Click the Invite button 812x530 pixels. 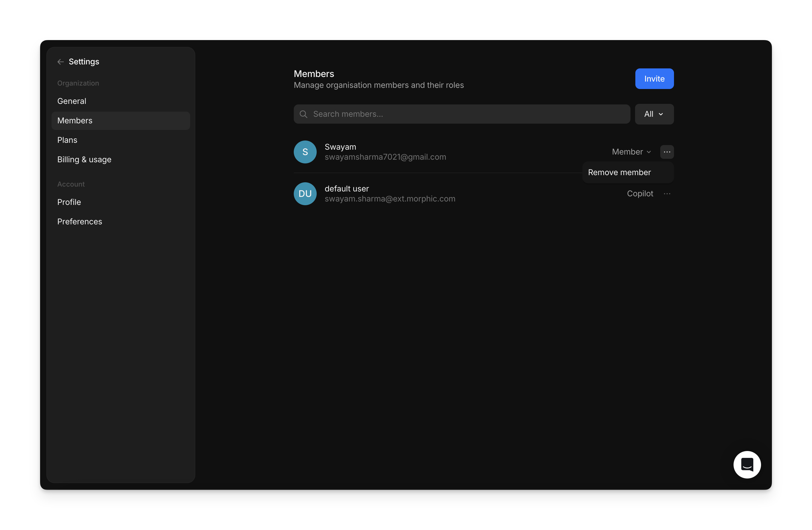tap(654, 78)
